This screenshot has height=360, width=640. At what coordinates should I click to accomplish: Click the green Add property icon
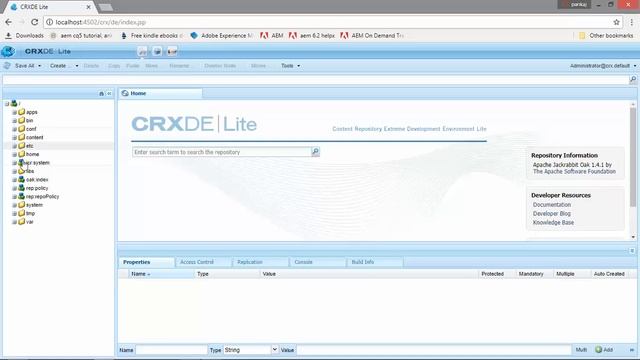click(598, 350)
